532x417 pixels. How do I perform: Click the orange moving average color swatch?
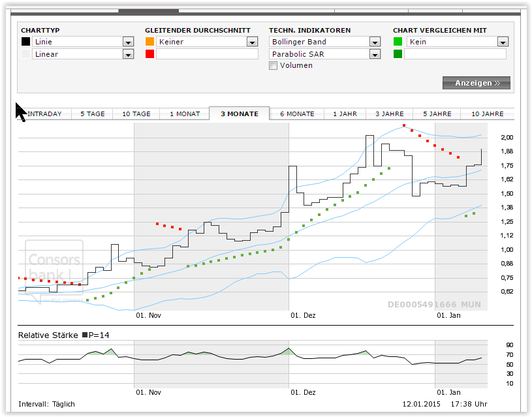[149, 42]
